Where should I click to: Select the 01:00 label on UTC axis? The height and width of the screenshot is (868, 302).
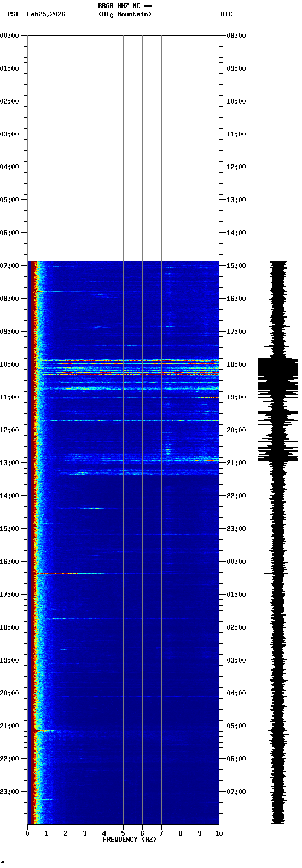point(236,595)
